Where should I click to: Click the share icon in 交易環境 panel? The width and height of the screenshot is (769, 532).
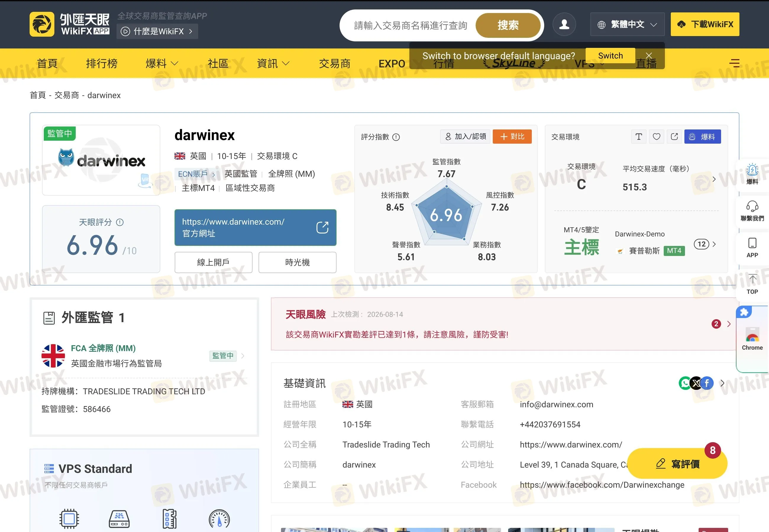tap(674, 137)
